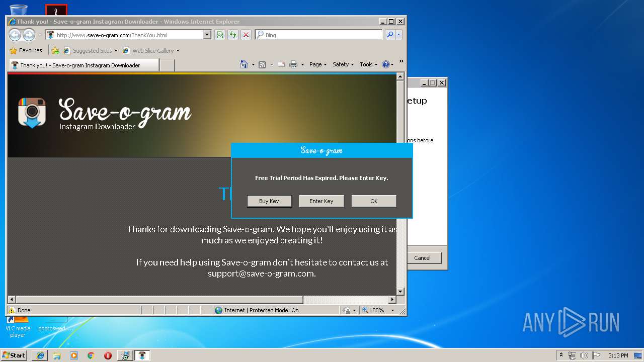
Task: Select VLC media player desktop shortcut
Action: click(x=18, y=327)
